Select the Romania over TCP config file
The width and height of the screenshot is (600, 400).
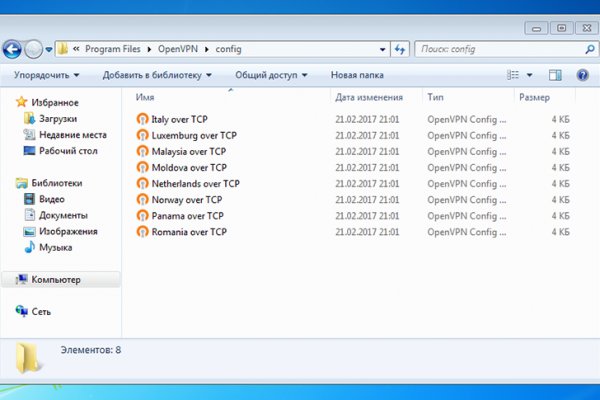point(189,232)
